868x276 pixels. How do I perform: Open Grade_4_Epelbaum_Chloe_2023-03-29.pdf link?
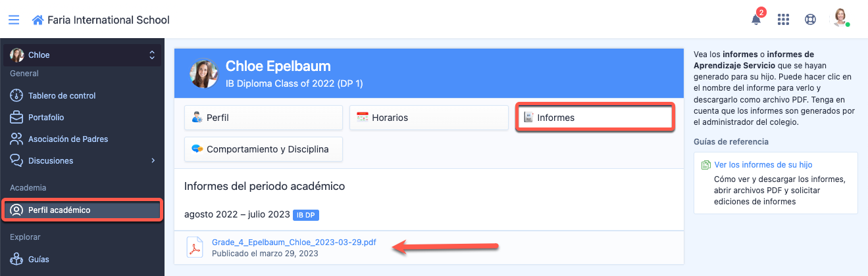click(294, 242)
